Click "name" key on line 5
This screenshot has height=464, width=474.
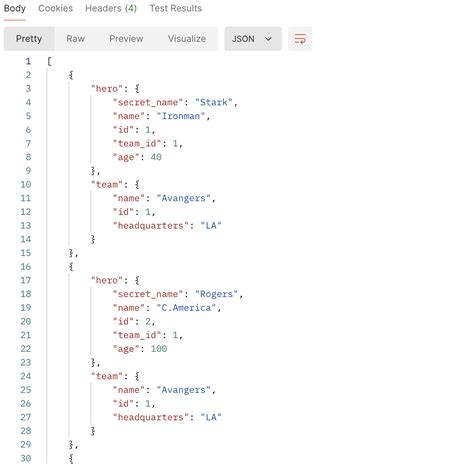129,116
